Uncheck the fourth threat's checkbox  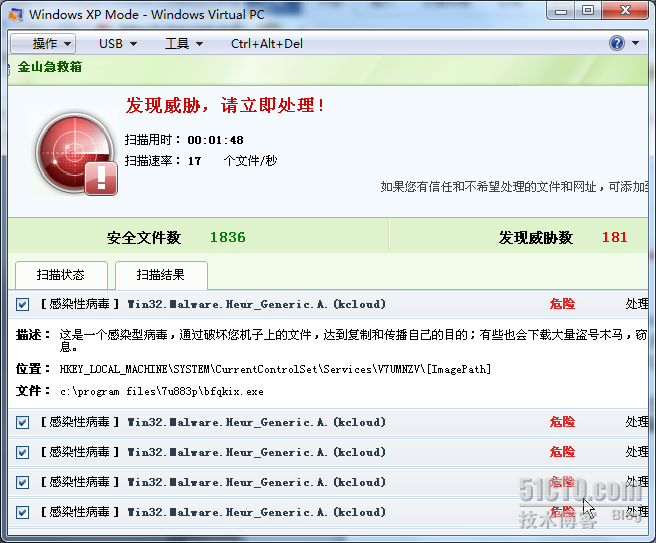coord(23,482)
